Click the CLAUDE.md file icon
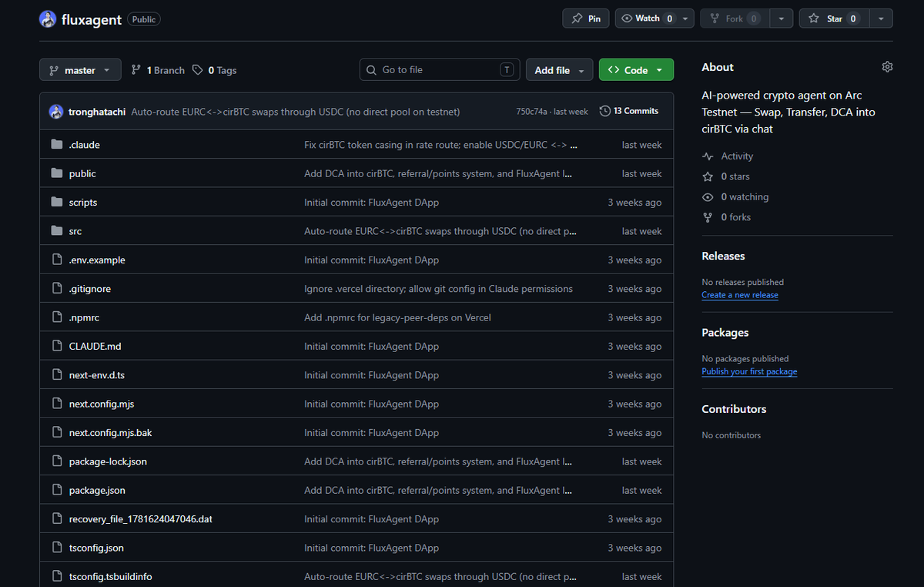Viewport: 924px width, 587px height. coord(56,346)
